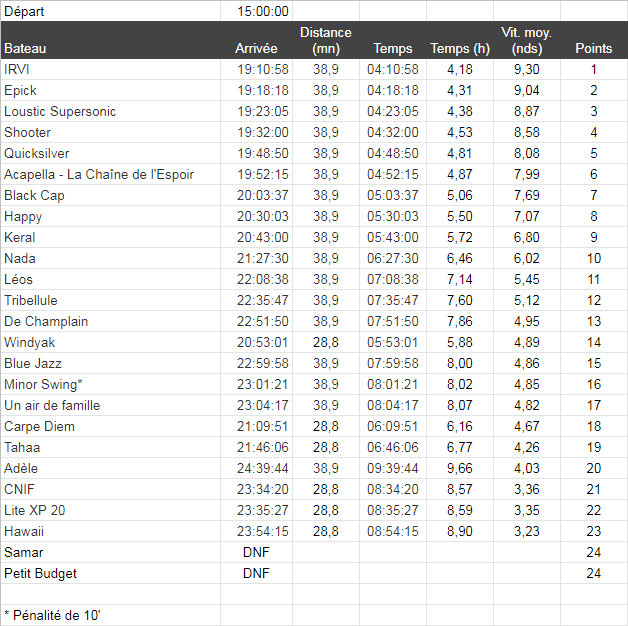Screen dimensions: 628x626
Task: Click Shooter's average speed 8,58
Action: pos(527,132)
